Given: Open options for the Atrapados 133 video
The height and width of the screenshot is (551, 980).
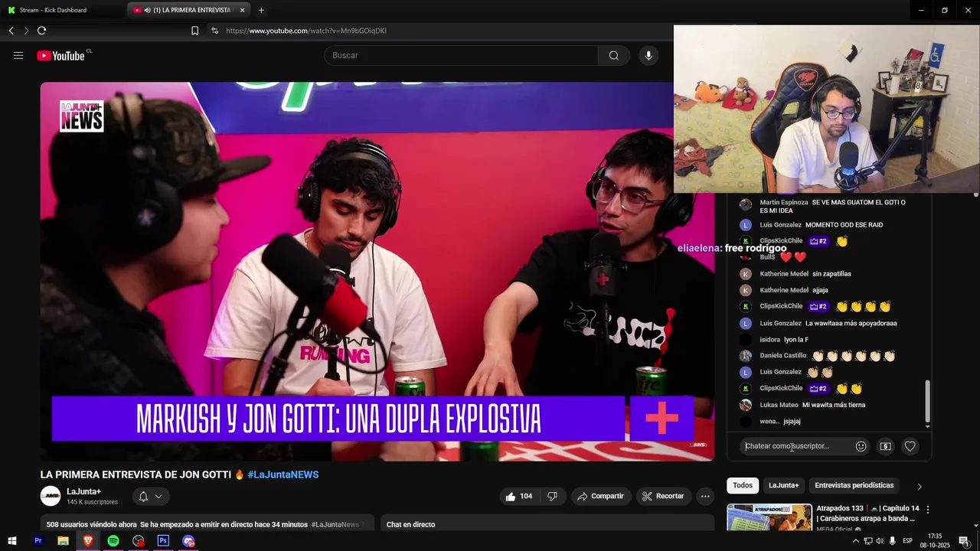Looking at the screenshot, I should 928,509.
